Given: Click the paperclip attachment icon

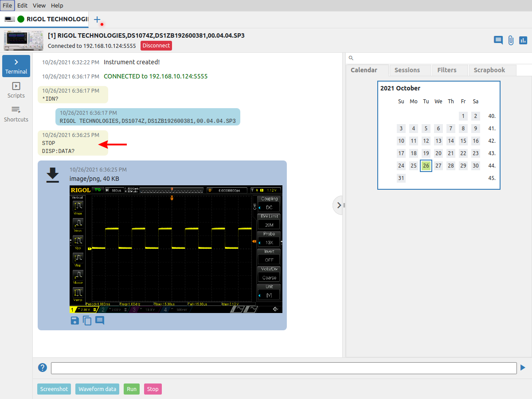Looking at the screenshot, I should [511, 40].
